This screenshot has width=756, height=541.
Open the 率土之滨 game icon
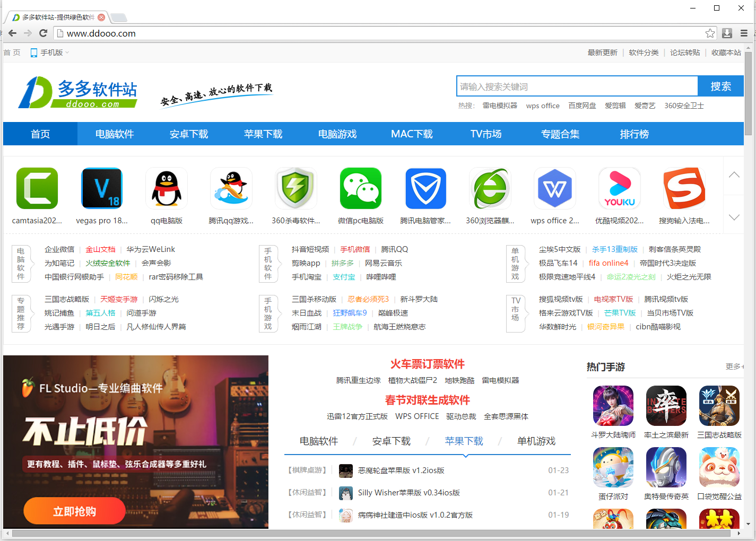(666, 406)
